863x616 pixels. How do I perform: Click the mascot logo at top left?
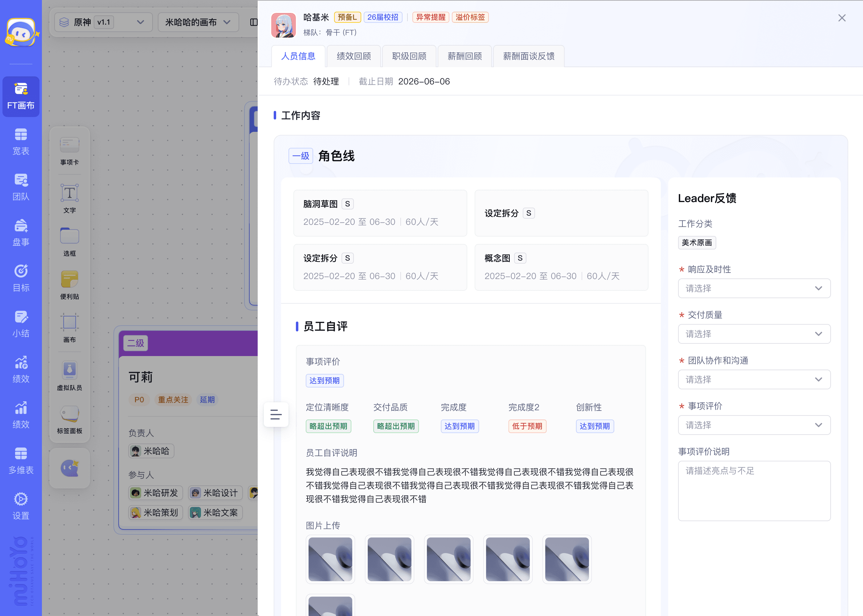(22, 32)
